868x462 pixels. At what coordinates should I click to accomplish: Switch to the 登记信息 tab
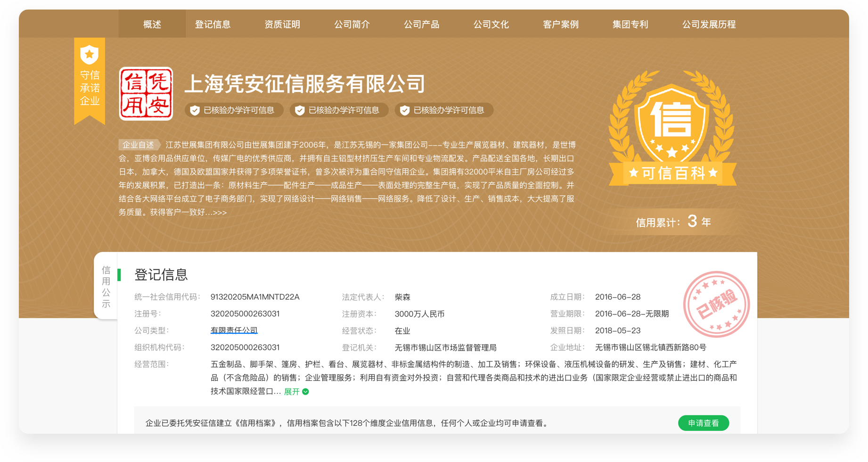coord(213,24)
